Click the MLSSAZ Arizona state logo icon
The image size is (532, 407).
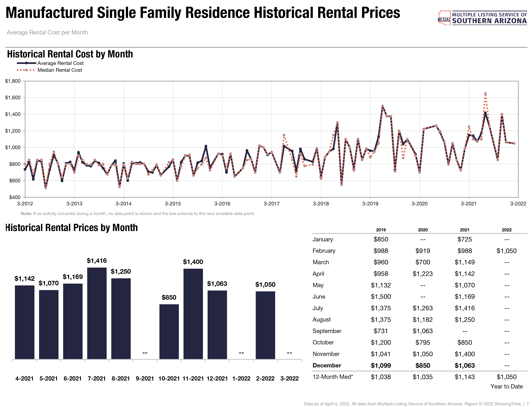pos(444,18)
